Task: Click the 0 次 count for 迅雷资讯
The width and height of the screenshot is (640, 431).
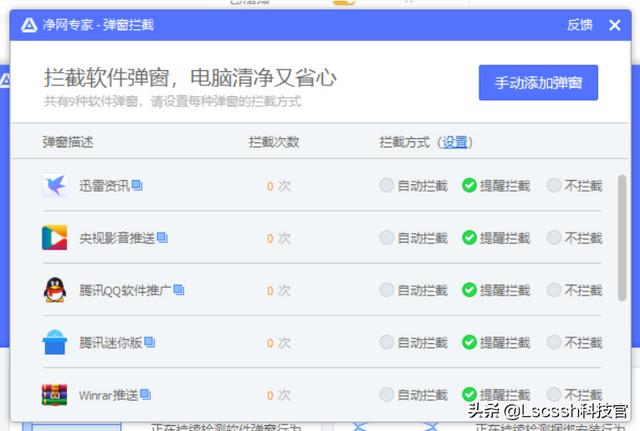Action: pos(279,186)
